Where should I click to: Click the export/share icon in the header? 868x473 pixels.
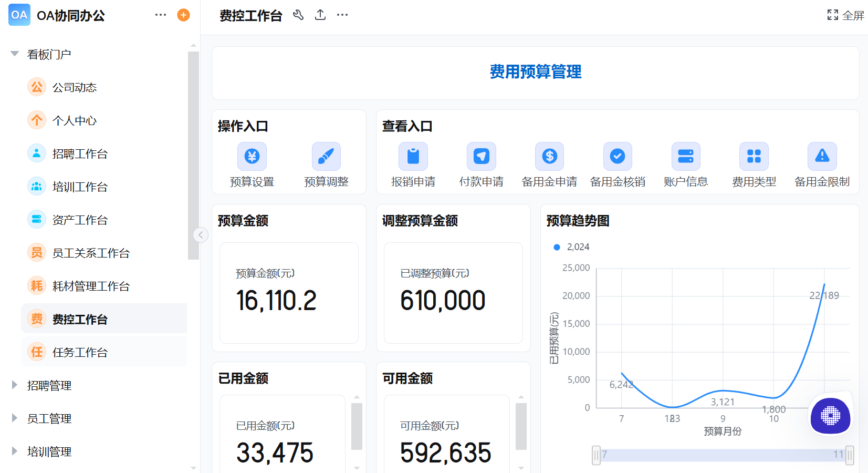click(320, 15)
